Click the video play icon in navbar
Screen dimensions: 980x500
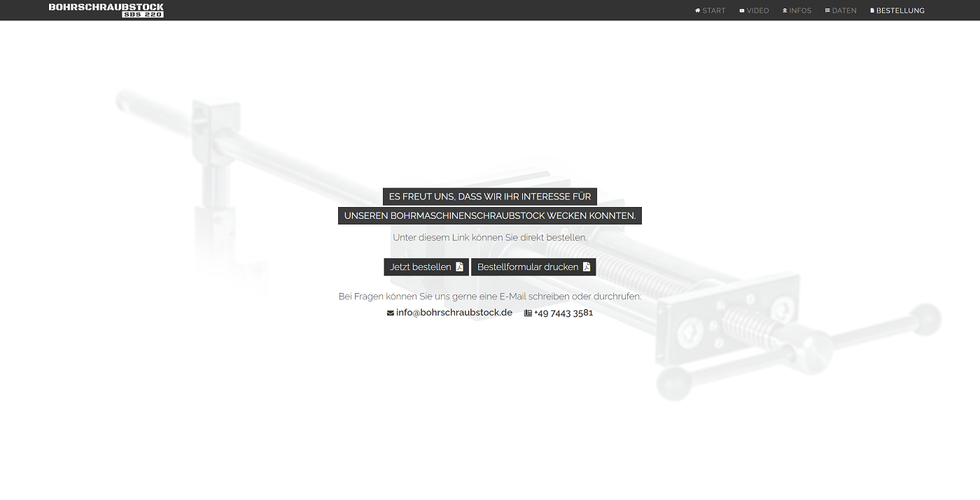(742, 10)
